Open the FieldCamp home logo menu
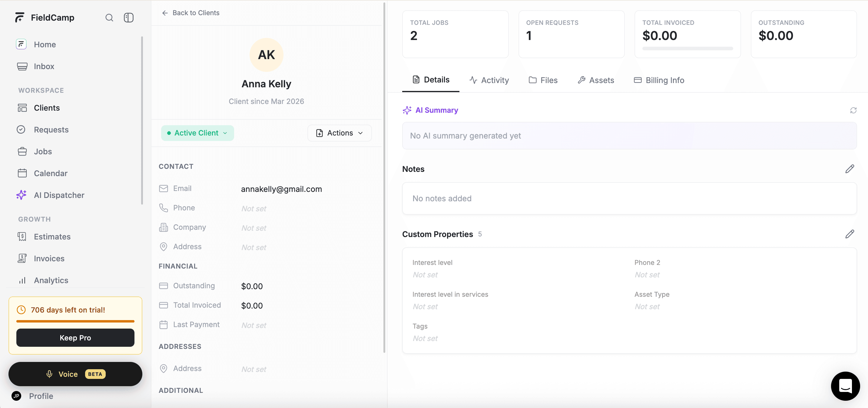The width and height of the screenshot is (868, 408). click(44, 18)
